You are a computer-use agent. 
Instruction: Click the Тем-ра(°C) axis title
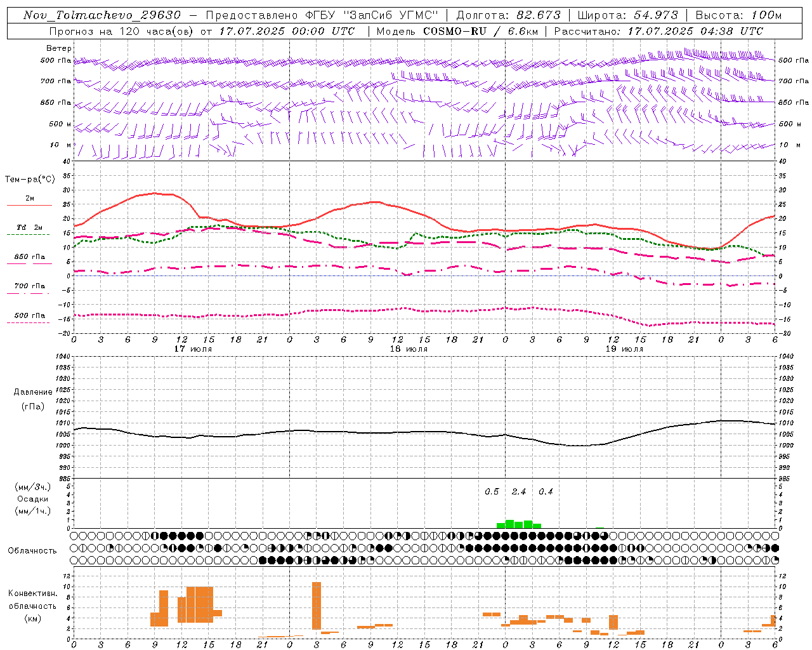[x=30, y=180]
